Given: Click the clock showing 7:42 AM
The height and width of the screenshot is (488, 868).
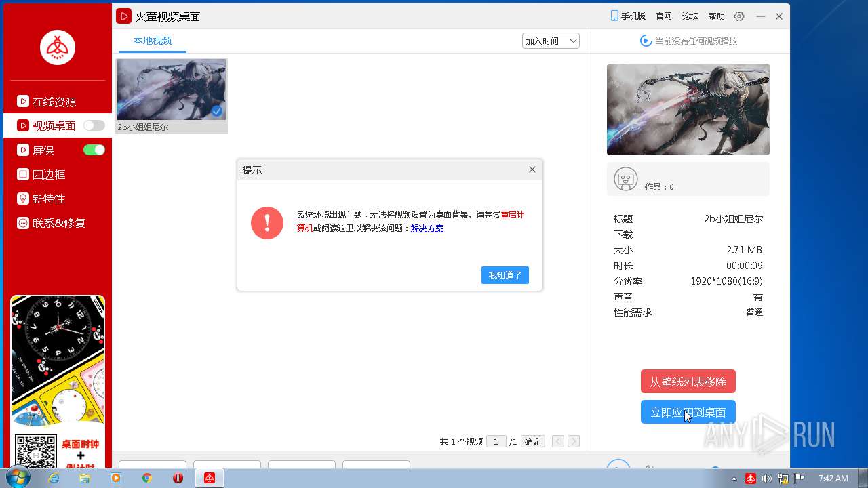Looking at the screenshot, I should coord(833,478).
